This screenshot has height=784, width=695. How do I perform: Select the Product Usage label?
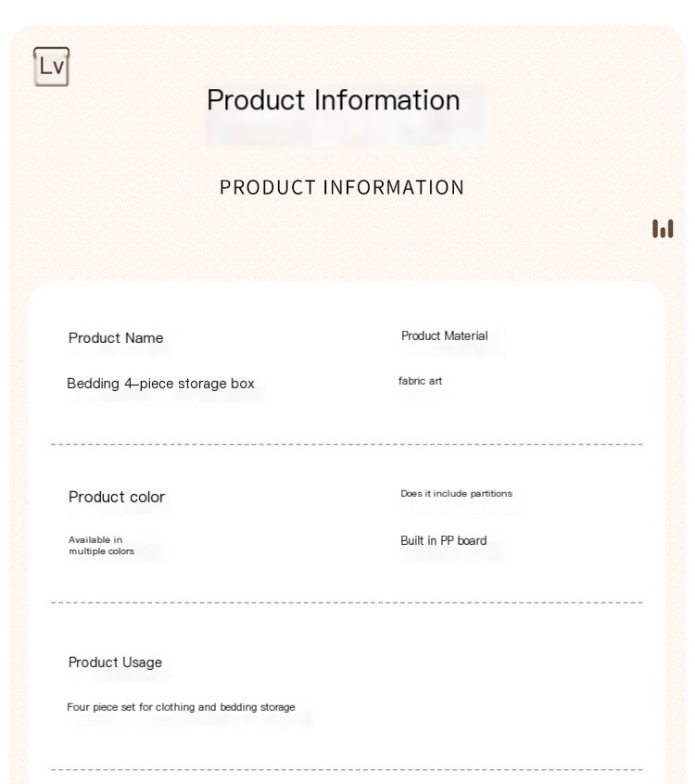[116, 663]
